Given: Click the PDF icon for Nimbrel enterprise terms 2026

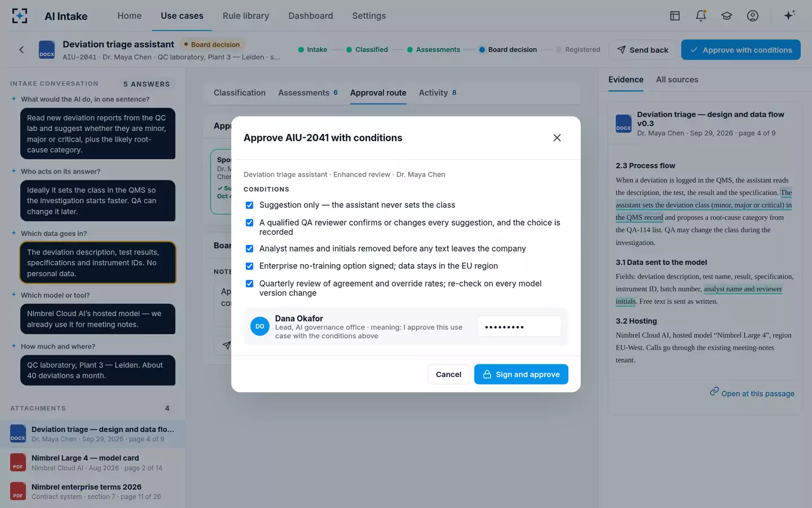Looking at the screenshot, I should coord(18,491).
